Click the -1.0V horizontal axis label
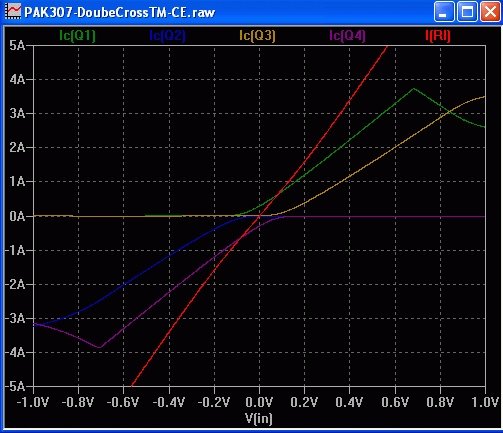This screenshot has width=503, height=433. (x=33, y=402)
